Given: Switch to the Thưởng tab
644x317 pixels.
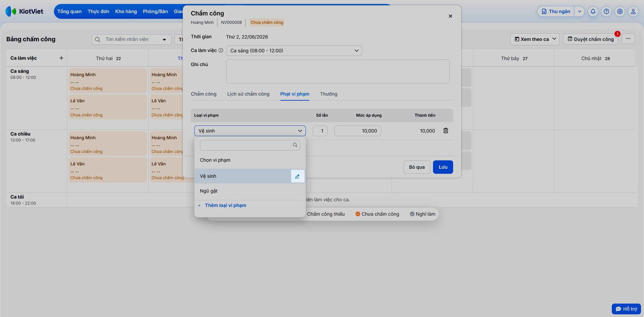Looking at the screenshot, I should tap(329, 94).
